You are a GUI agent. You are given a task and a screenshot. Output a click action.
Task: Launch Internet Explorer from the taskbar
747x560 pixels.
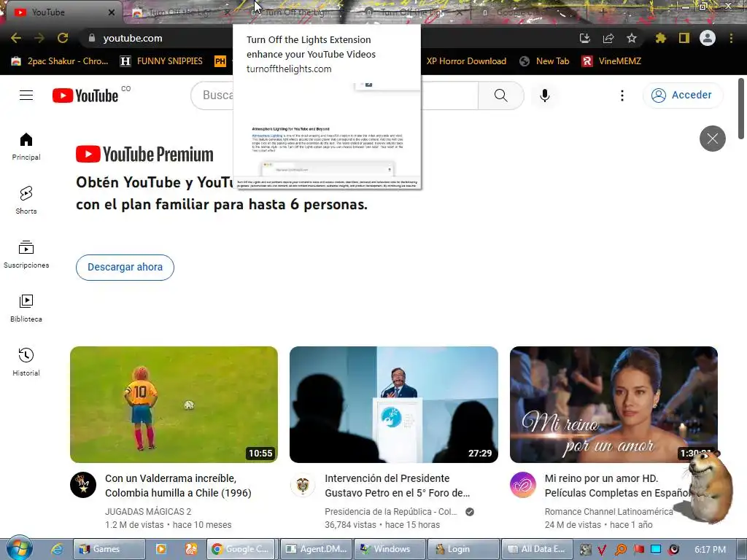pos(57,549)
